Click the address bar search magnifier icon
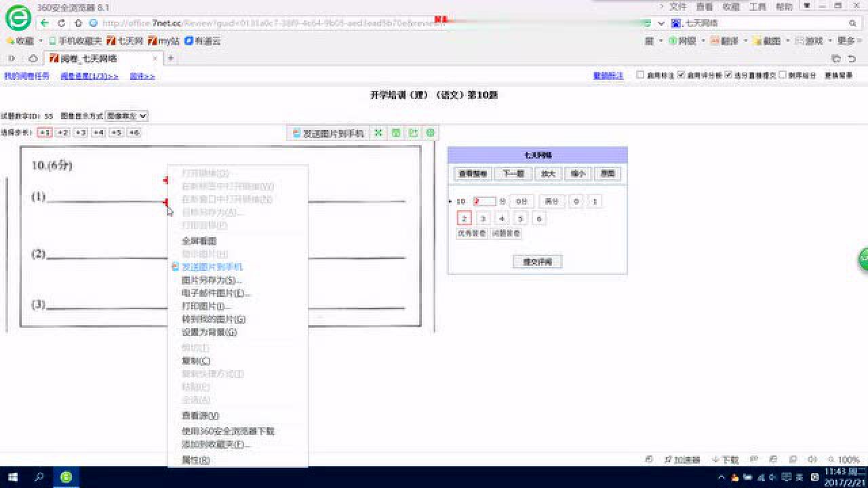This screenshot has height=488, width=868. (853, 23)
